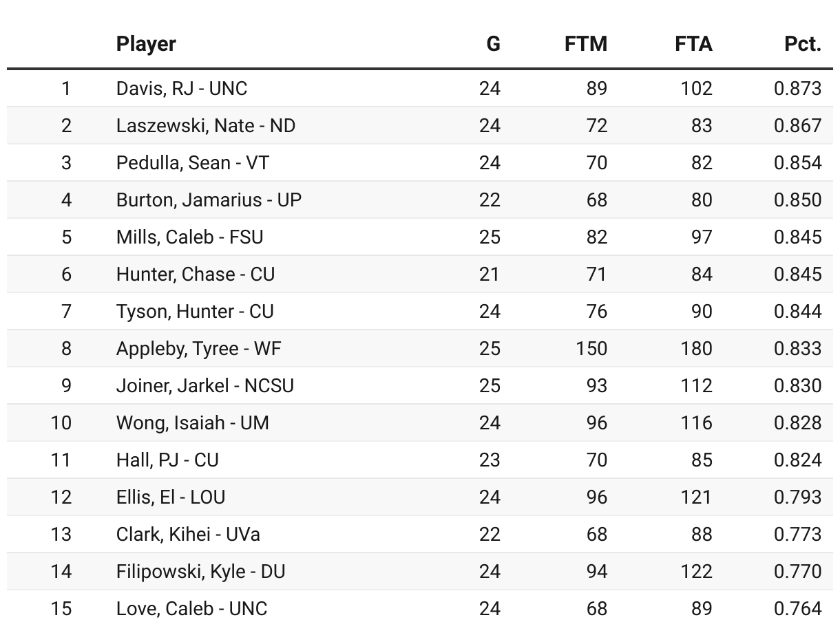840x633 pixels.
Task: Click the Player column header
Action: 146,44
